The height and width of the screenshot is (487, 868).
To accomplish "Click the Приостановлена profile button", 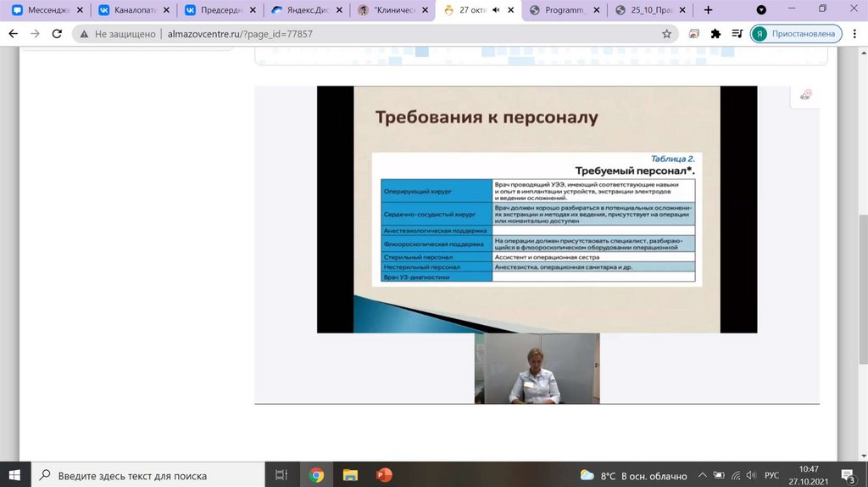I will pos(793,34).
